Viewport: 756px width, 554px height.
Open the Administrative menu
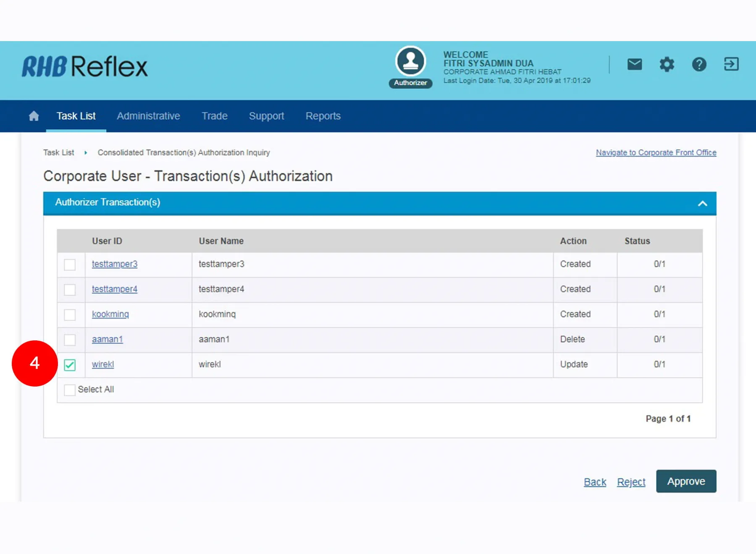tap(148, 116)
